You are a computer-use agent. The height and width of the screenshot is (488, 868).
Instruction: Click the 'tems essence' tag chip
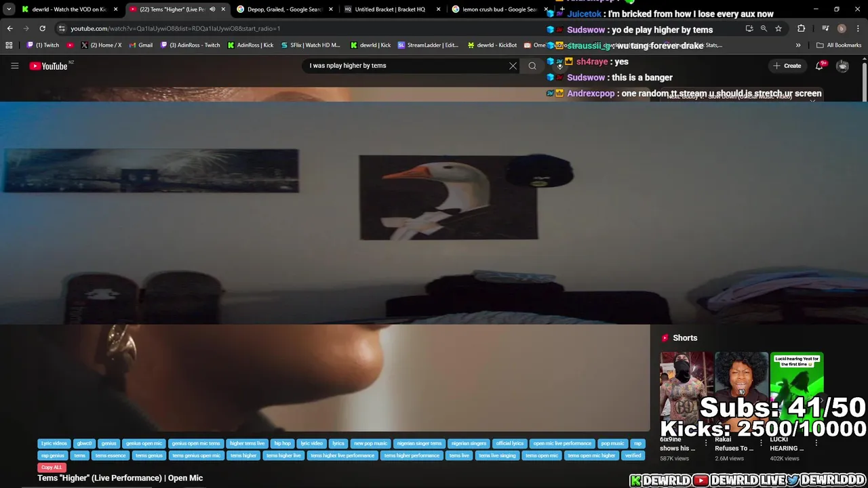point(111,455)
